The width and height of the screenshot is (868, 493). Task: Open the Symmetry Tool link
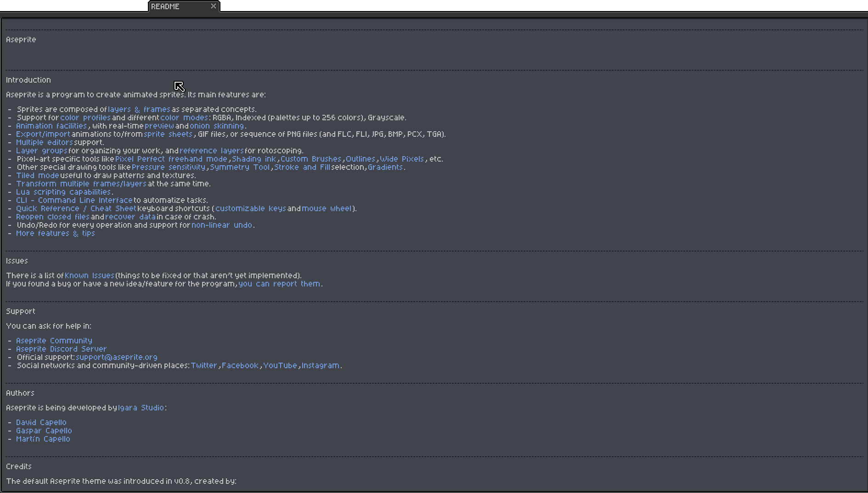(240, 167)
